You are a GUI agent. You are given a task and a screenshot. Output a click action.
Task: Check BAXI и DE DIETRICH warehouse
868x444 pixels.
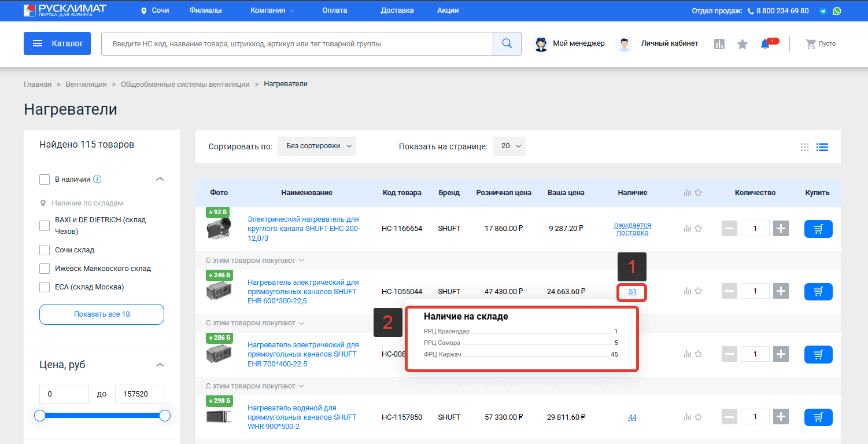tap(45, 226)
